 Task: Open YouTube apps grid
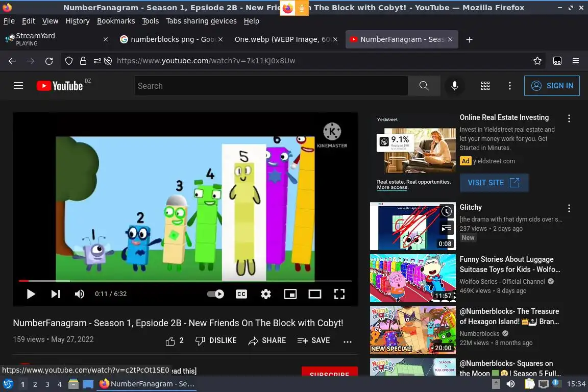pos(485,86)
